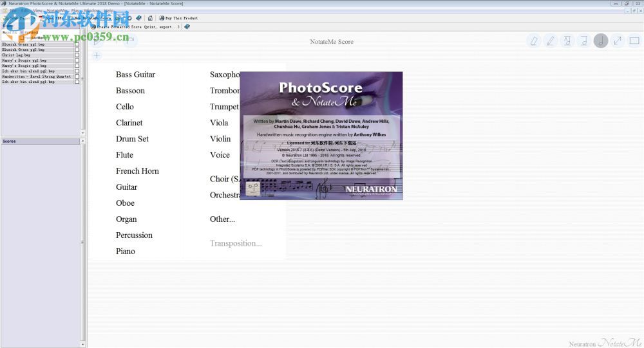The width and height of the screenshot is (644, 348).
Task: Tick checkbox for Harry's Boogie pg1.bmp
Action: tap(77, 60)
